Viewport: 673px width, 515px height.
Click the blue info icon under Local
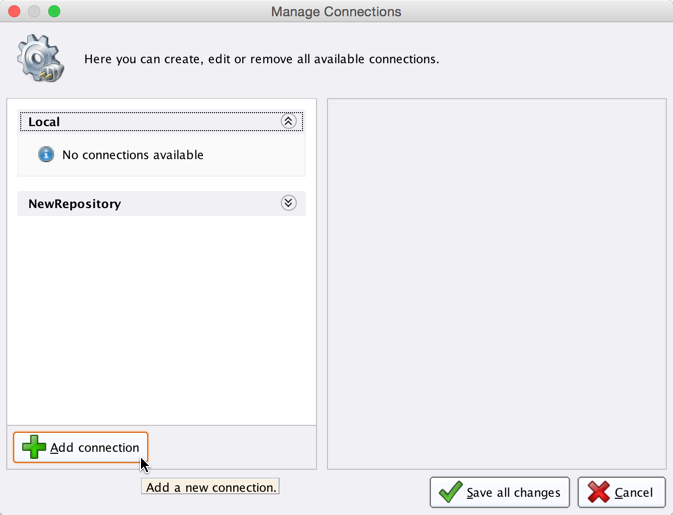point(46,155)
